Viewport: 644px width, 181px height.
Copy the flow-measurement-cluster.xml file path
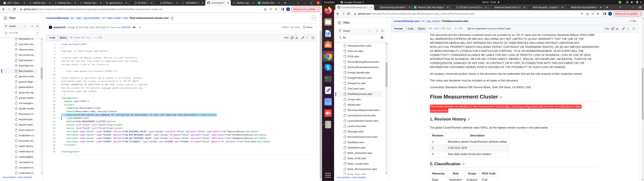coord(172,18)
